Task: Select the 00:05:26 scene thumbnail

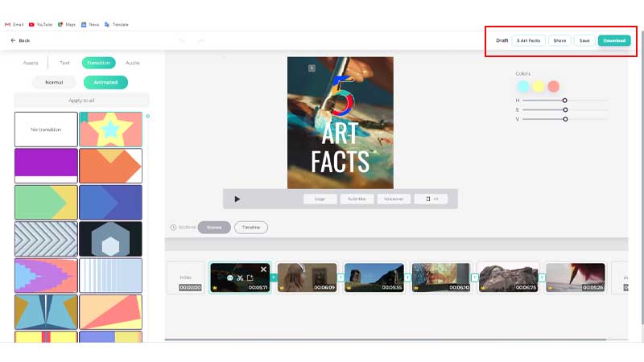Action: [576, 278]
